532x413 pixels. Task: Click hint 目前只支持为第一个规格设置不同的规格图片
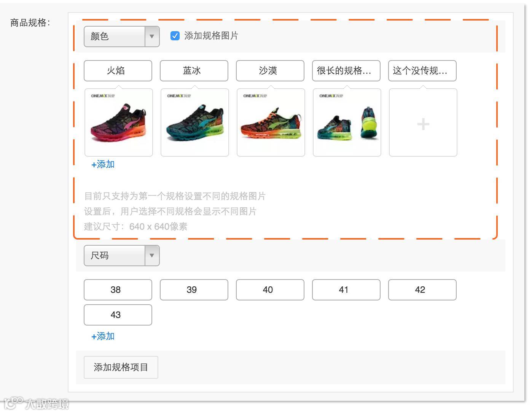point(175,196)
